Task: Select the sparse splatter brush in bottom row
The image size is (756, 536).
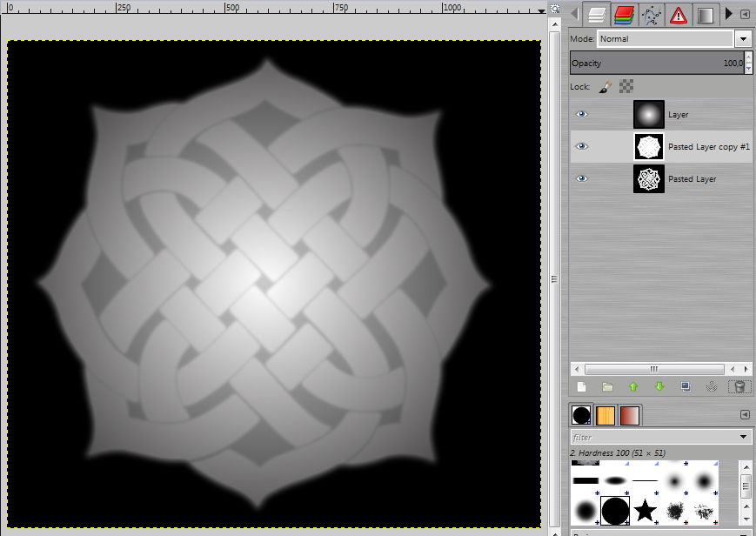Action: [x=705, y=512]
